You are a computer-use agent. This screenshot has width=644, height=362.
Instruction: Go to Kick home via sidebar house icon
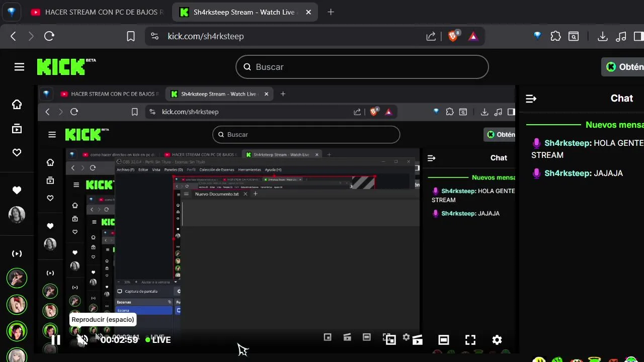(x=17, y=104)
